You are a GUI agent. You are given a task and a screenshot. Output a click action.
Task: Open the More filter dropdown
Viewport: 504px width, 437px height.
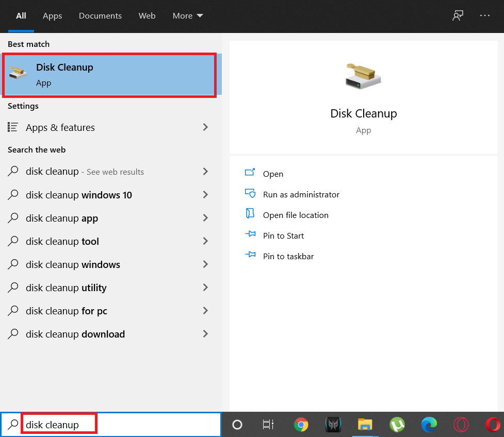187,16
